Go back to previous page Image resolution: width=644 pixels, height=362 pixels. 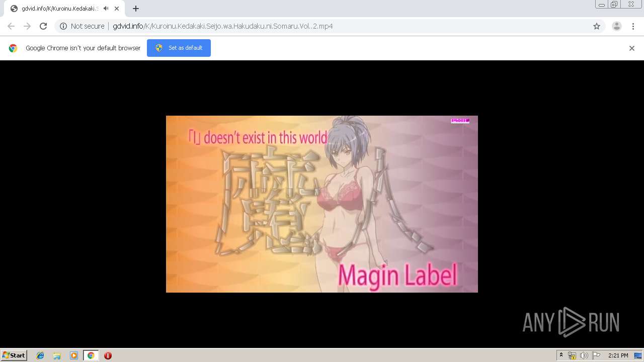click(x=11, y=26)
